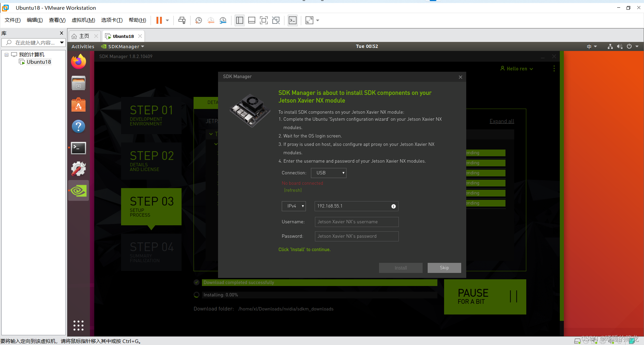Screen dimensions: 644x345
Task: Switch to the Ubuntu18 tab
Action: (123, 36)
